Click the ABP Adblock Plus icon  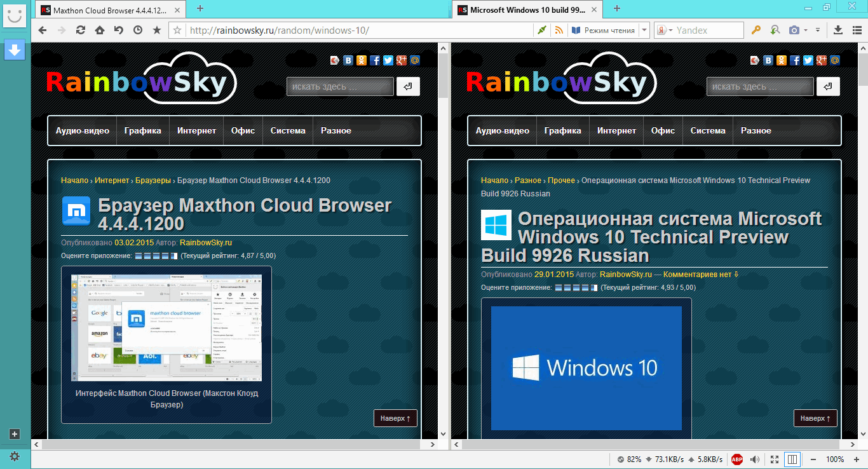click(x=737, y=459)
